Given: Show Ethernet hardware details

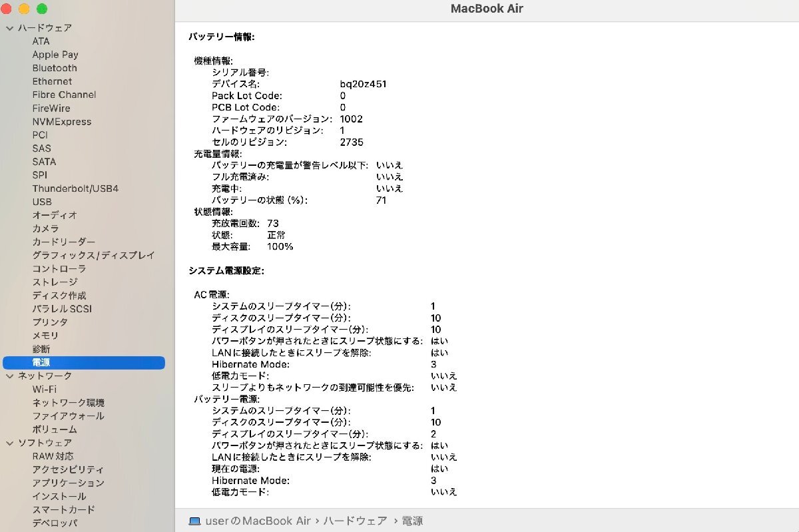Looking at the screenshot, I should pos(52,81).
